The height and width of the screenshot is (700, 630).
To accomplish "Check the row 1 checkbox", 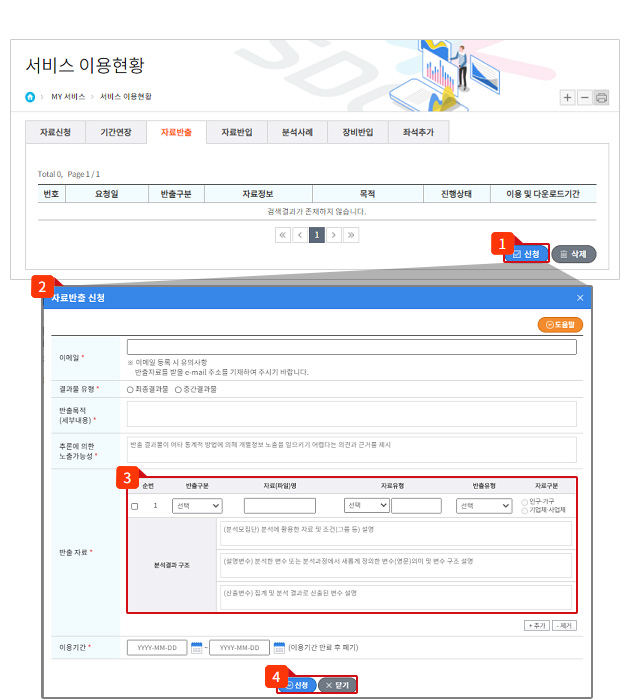I will click(134, 506).
